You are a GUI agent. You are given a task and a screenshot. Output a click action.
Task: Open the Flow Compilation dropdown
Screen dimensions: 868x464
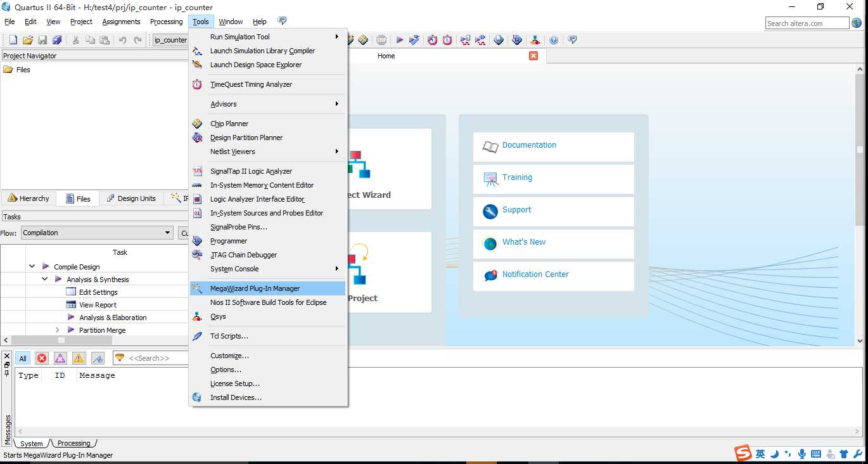pyautogui.click(x=97, y=233)
